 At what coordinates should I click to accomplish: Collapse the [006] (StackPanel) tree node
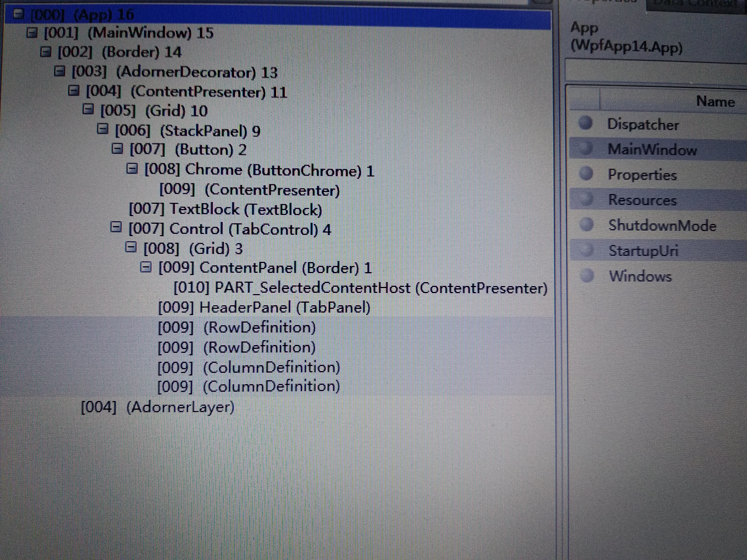point(103,129)
